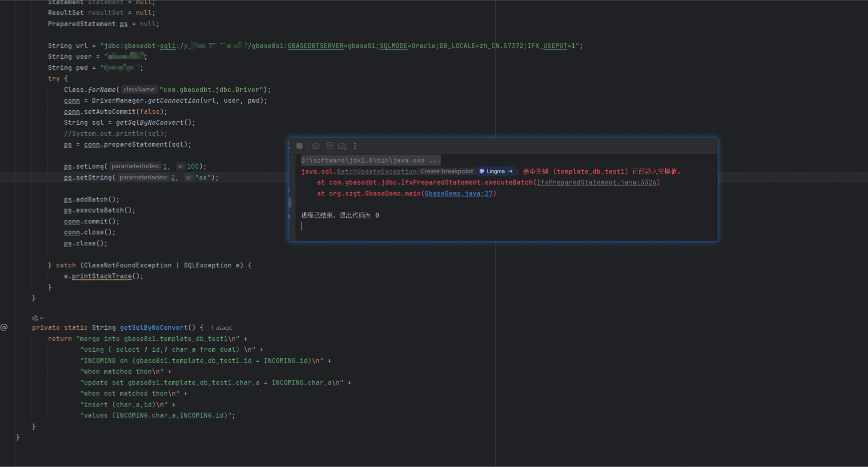The height and width of the screenshot is (467, 868).
Task: Click the 1 usage hint after getSqlByNoConvert
Action: (x=221, y=328)
